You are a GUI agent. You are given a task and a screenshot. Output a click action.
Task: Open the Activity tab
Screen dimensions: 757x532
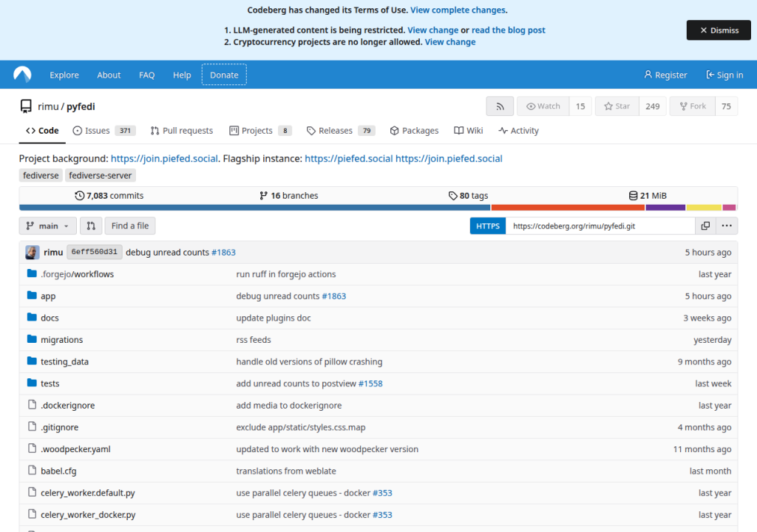[518, 131]
